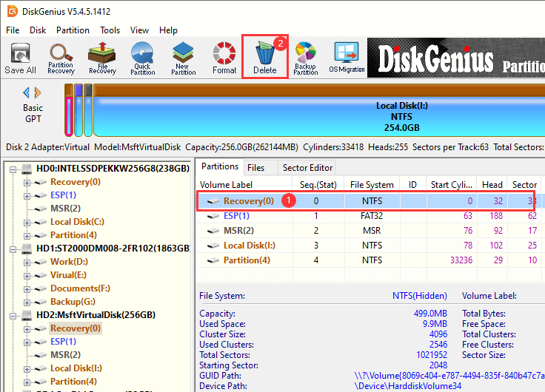Expand the Local Disk(C:) tree node

(27, 222)
